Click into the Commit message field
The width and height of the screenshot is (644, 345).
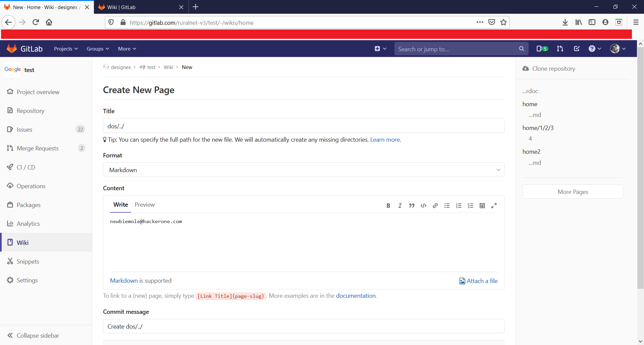[304, 326]
